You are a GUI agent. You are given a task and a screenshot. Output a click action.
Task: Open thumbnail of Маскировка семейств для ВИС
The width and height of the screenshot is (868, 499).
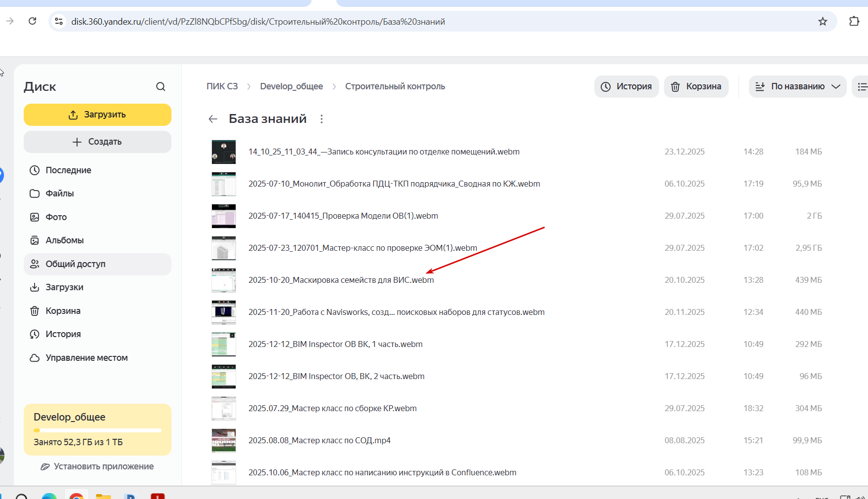[x=224, y=280]
